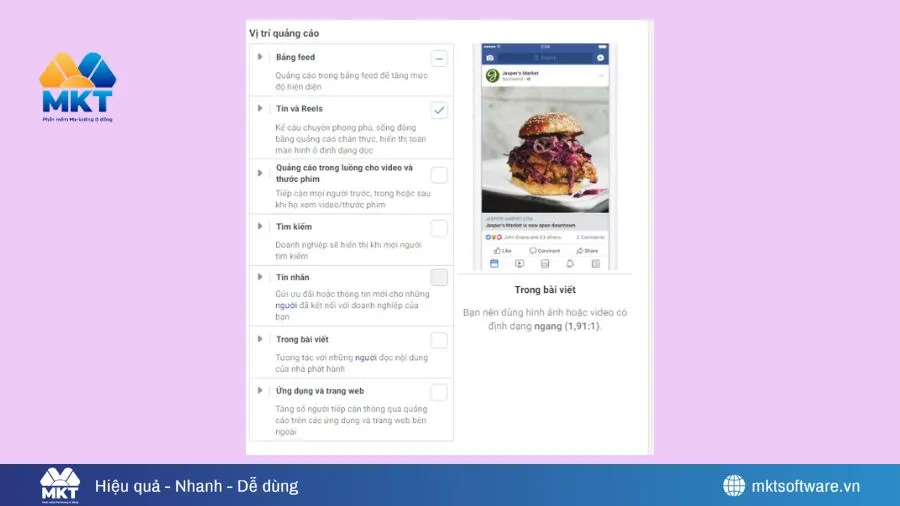Uncheck the Tin và Reels checkbox
The height and width of the screenshot is (506, 900).
439,110
